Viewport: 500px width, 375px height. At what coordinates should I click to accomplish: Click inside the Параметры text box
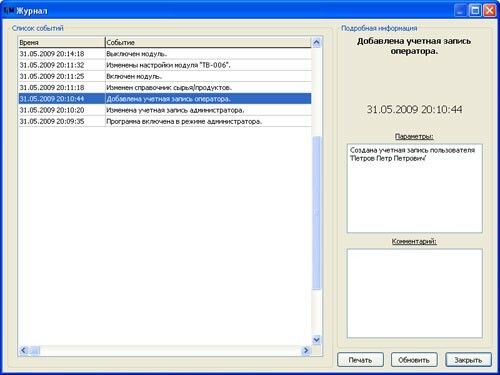(415, 188)
